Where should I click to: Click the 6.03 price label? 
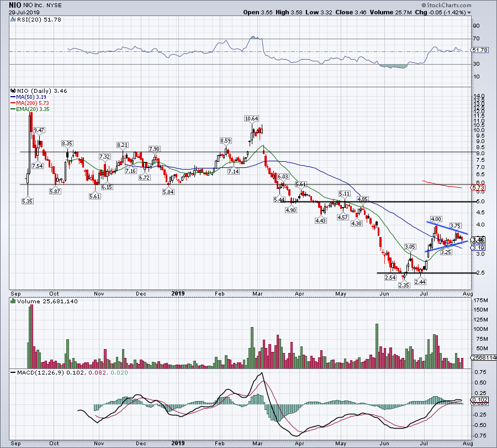pyautogui.click(x=283, y=177)
